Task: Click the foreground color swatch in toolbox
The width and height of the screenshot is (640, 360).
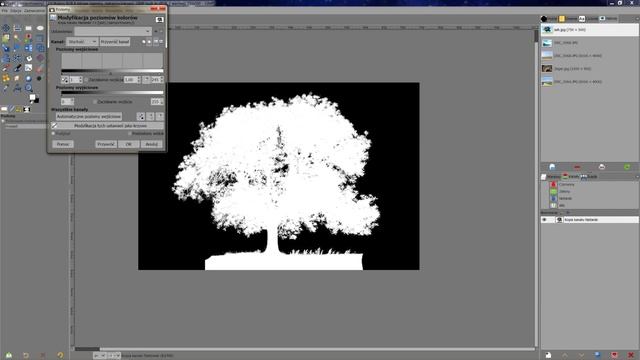Action: coord(32,97)
